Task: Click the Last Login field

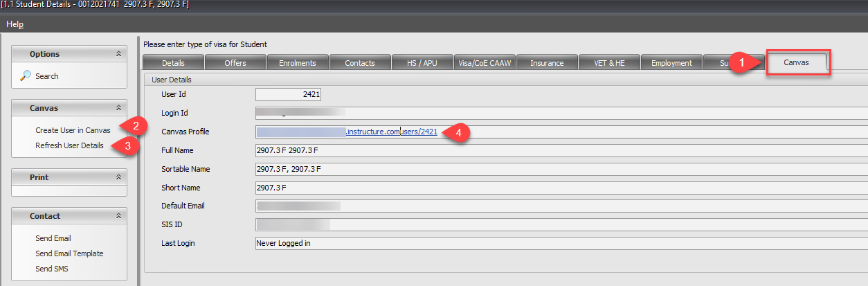Action: (x=554, y=244)
